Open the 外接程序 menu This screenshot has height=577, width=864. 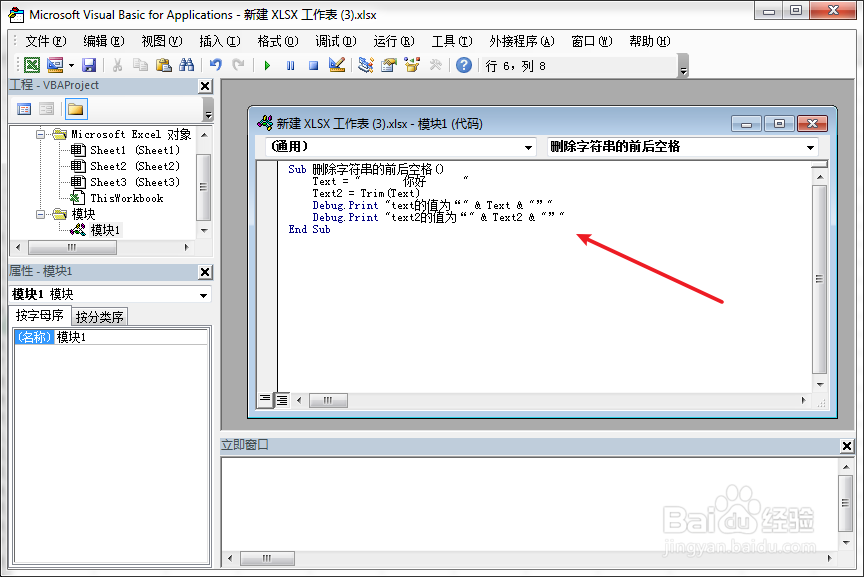coord(521,41)
